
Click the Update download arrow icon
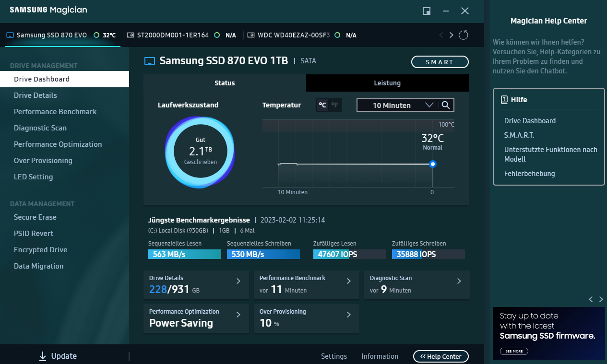[x=43, y=356]
